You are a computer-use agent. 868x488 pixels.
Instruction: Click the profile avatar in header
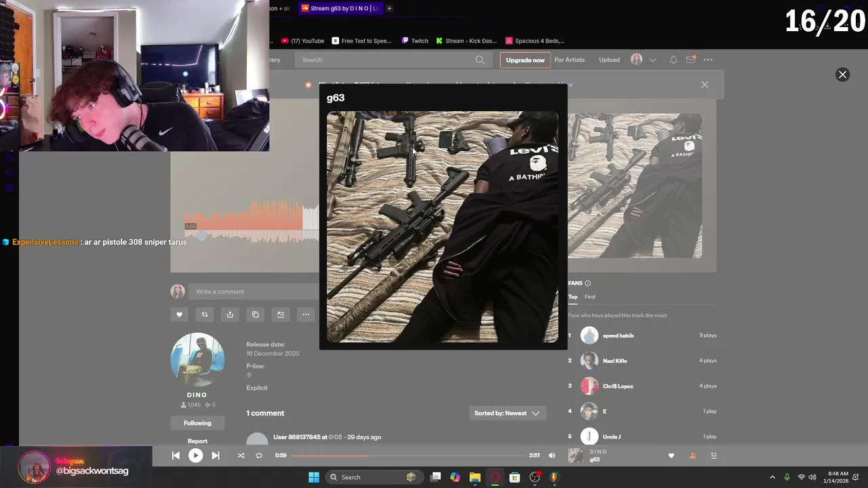636,60
